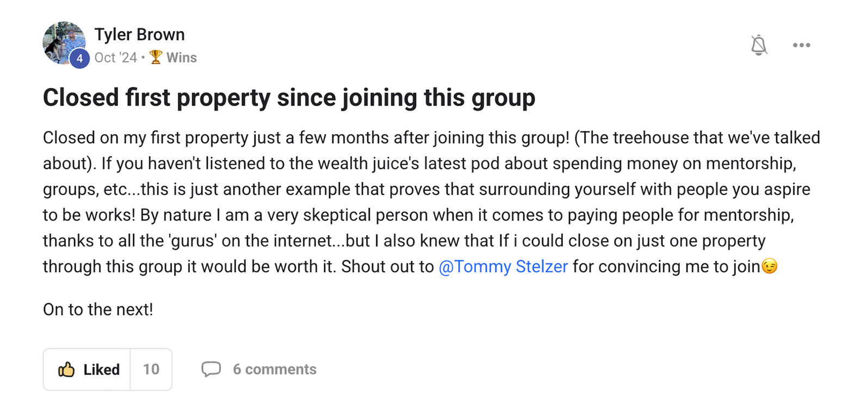Viewport: 868px width, 406px height.
Task: Expand the 6 comments thread
Action: coord(275,370)
